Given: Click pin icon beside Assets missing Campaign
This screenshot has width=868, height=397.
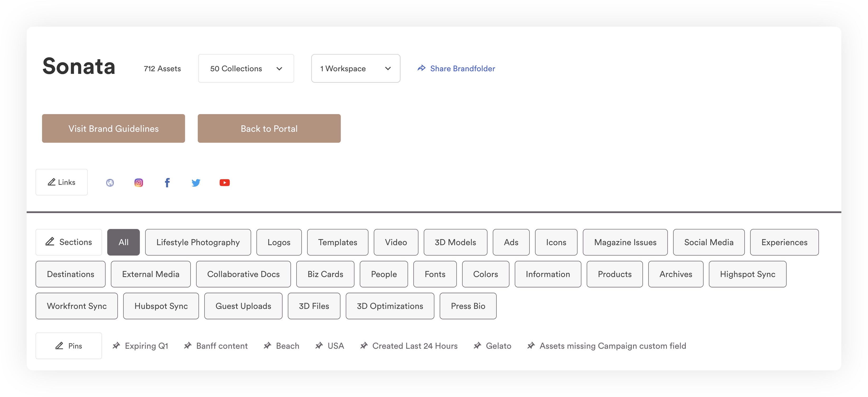Looking at the screenshot, I should [x=531, y=346].
